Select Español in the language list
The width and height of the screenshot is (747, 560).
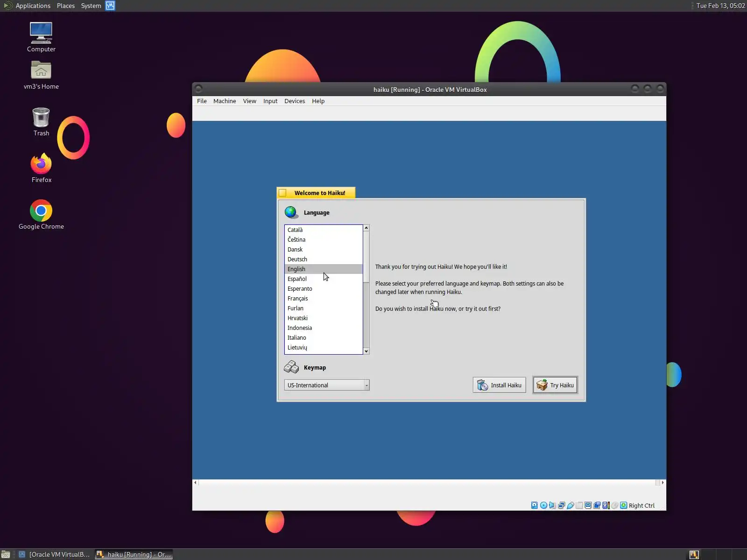point(324,279)
